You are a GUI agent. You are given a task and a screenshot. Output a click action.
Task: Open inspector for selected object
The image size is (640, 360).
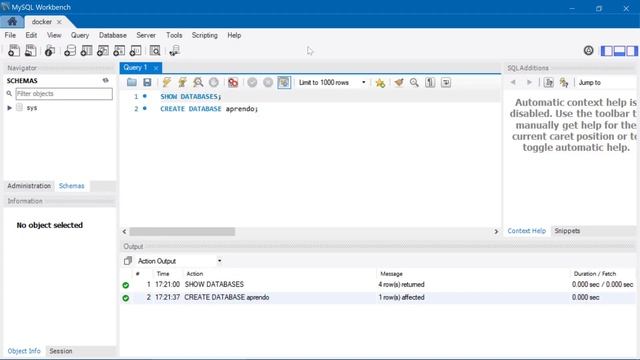click(50, 51)
